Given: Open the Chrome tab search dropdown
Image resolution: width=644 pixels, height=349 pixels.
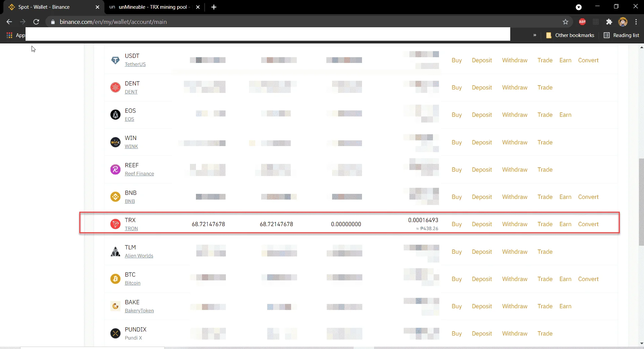Looking at the screenshot, I should point(579,7).
